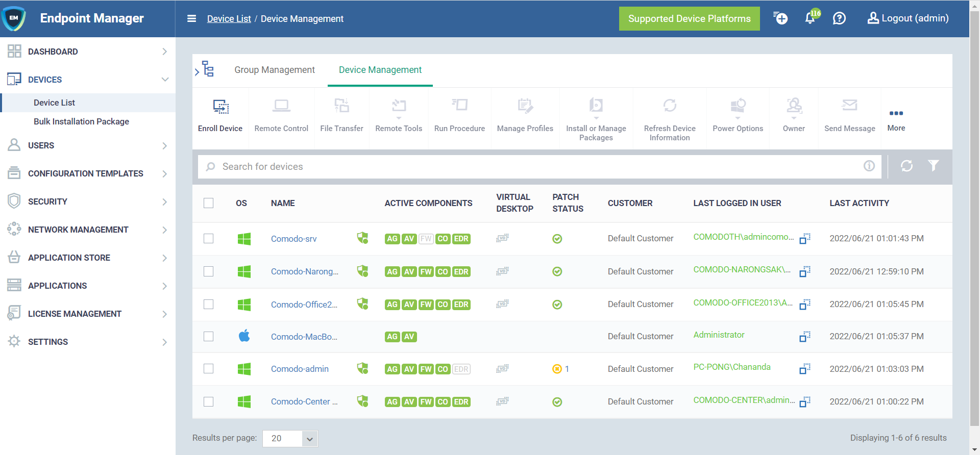Click the search info icon
Viewport: 980px width, 455px height.
[869, 166]
